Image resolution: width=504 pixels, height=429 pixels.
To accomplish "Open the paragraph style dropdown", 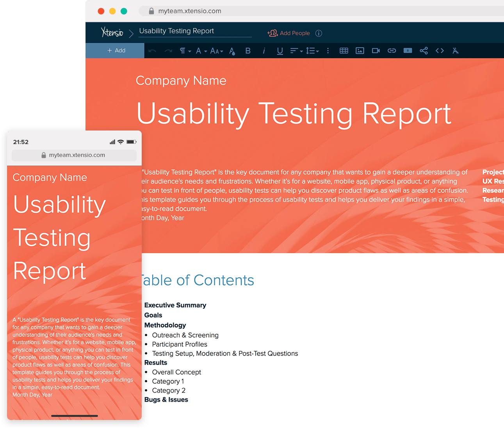I will 184,50.
